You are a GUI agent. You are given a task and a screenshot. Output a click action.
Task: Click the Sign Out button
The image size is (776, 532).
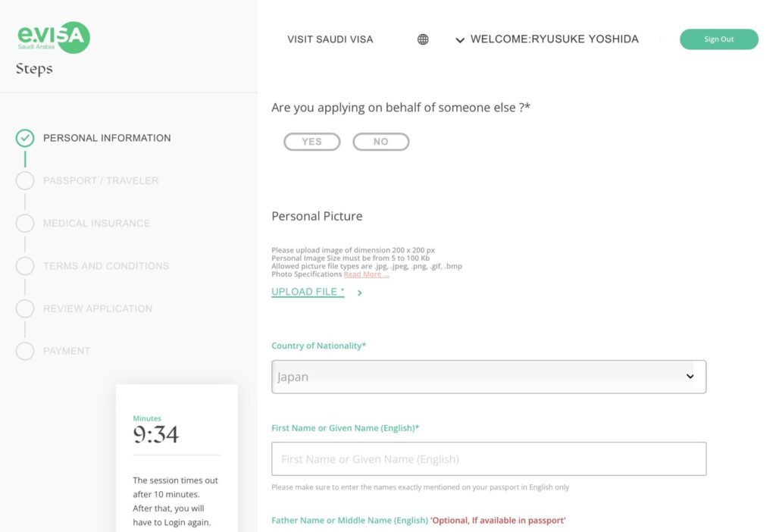pyautogui.click(x=718, y=39)
